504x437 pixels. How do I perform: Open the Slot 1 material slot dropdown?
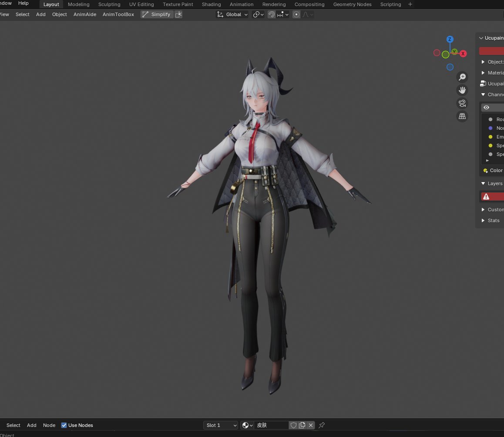click(x=221, y=425)
